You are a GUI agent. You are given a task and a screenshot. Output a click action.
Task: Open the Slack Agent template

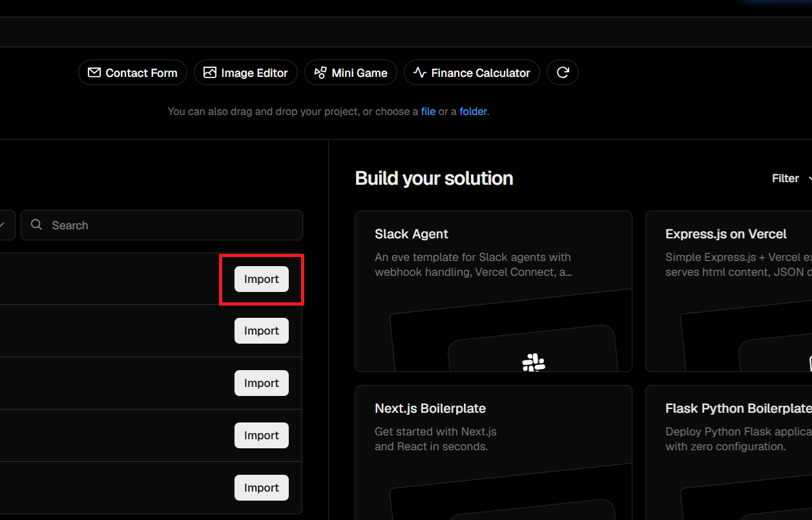pos(494,291)
